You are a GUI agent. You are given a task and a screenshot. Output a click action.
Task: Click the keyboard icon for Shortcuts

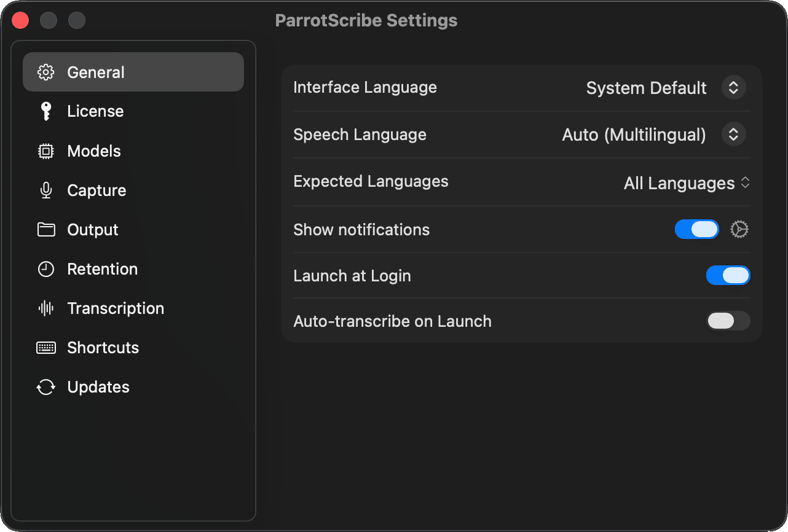[x=45, y=348]
